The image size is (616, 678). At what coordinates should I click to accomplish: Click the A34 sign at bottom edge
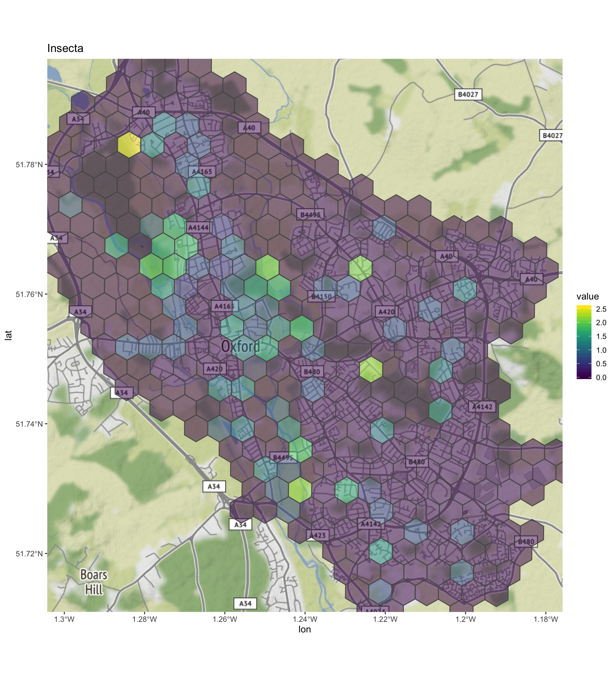pos(245,604)
